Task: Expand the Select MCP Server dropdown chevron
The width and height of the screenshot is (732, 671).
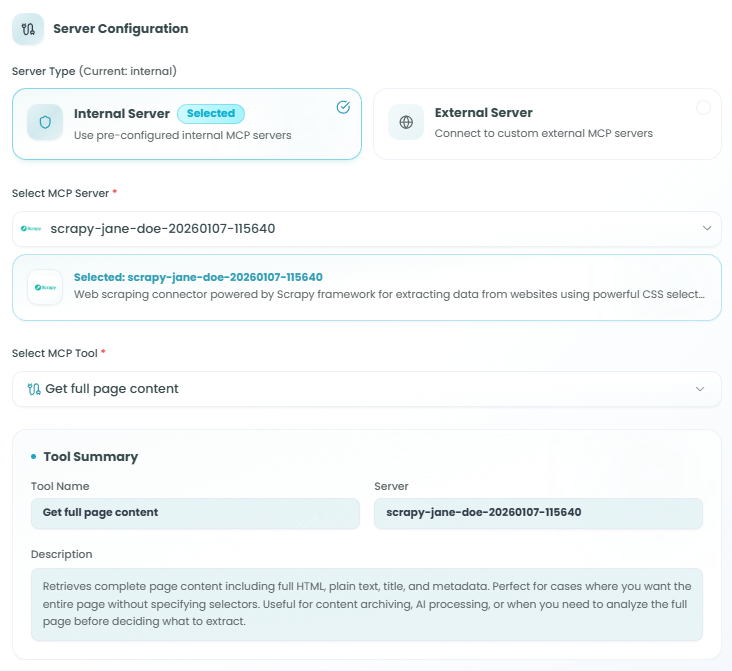Action: point(706,229)
